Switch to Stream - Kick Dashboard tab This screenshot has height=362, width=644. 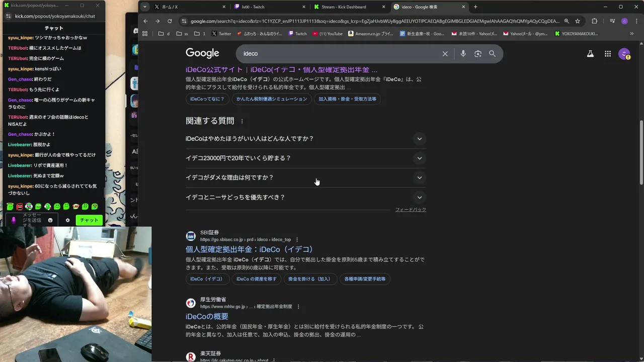pos(350,7)
